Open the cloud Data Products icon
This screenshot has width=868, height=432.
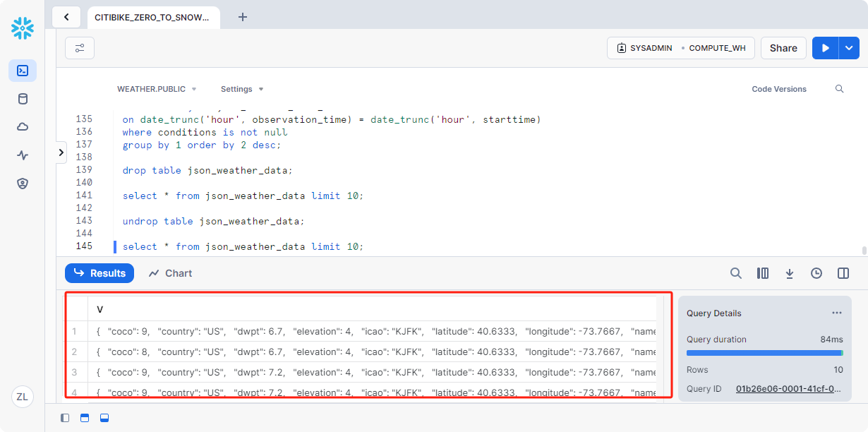coord(23,127)
